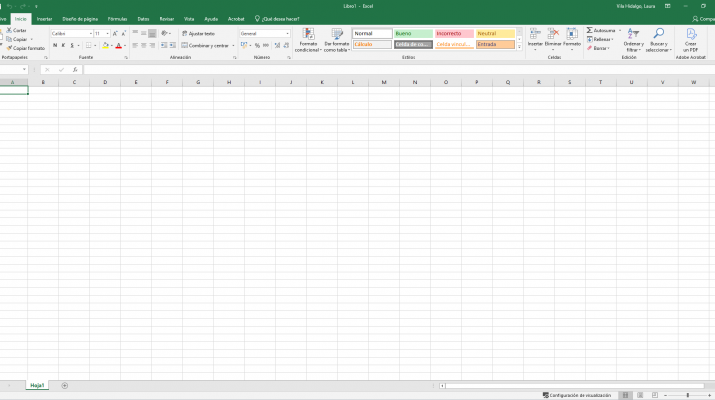The image size is (715, 400).
Task: Expand the Combinar y centrar dropdown arrow
Action: tap(233, 46)
